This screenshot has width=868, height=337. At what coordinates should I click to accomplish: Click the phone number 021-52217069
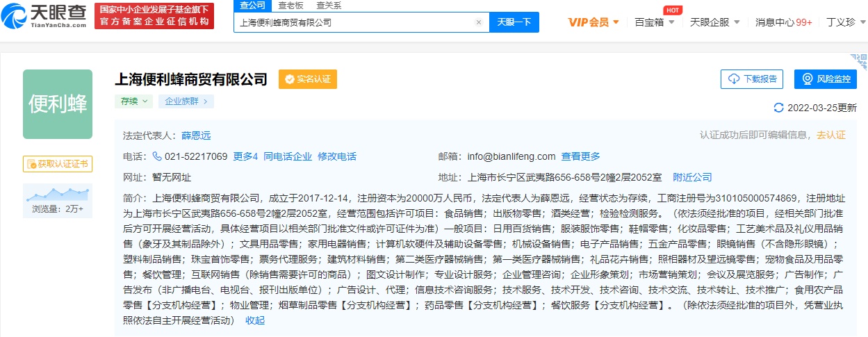point(196,156)
